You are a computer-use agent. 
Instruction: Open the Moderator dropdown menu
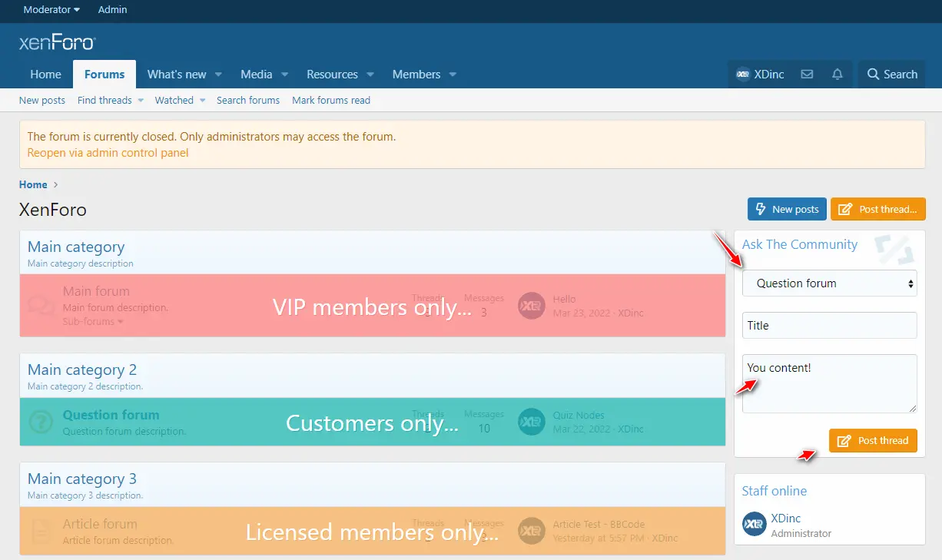click(51, 10)
